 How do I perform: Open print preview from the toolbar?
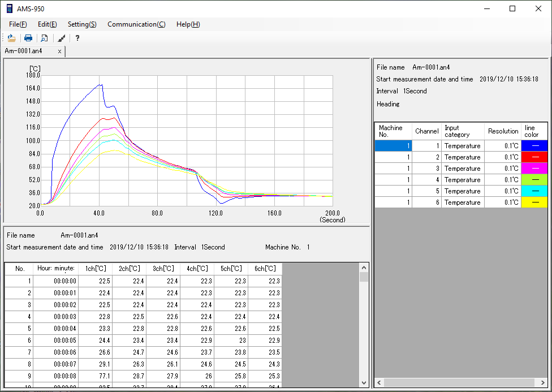[44, 38]
